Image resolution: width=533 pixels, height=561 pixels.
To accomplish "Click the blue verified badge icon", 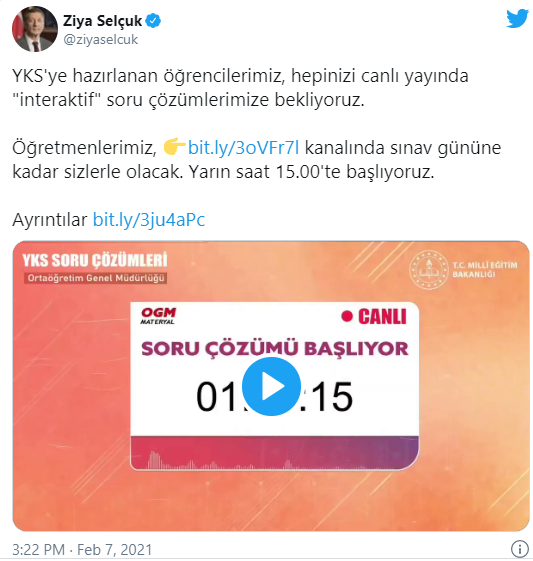I will [154, 21].
